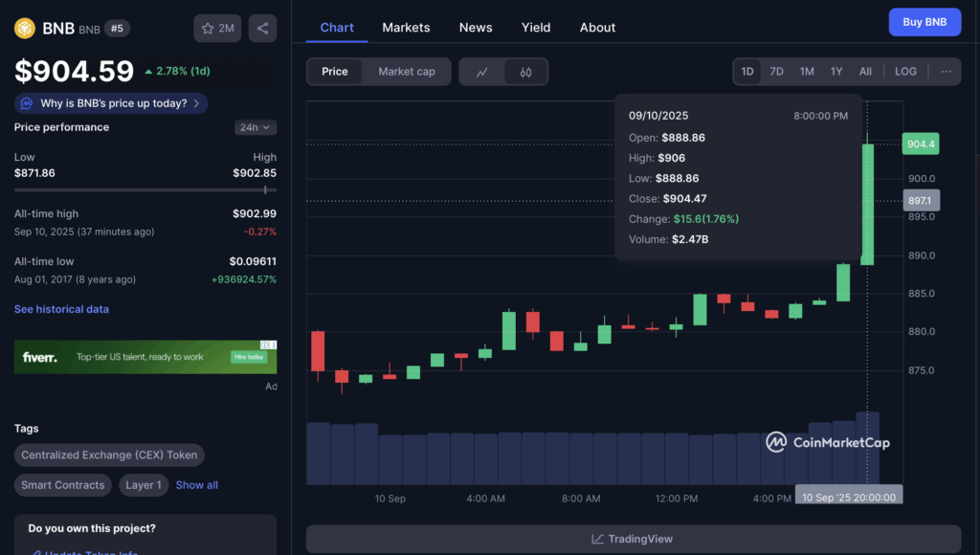Click the BNB coin logo icon
This screenshot has width=980, height=555.
pos(24,29)
